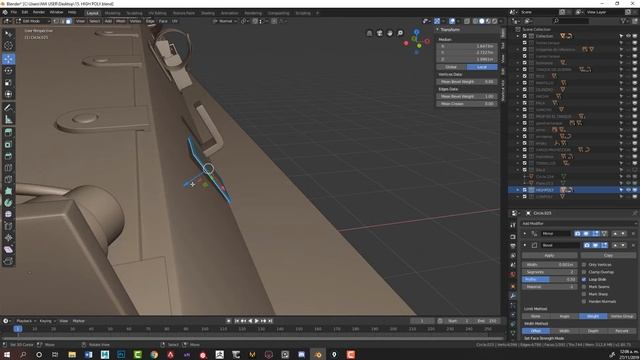
Task: Open the Render menu
Action: 39,12
